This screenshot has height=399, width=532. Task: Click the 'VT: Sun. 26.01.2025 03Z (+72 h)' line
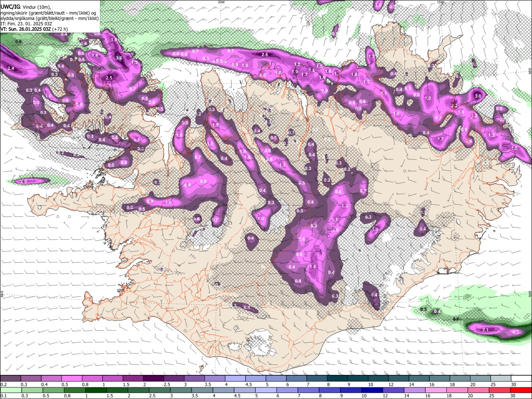point(34,30)
